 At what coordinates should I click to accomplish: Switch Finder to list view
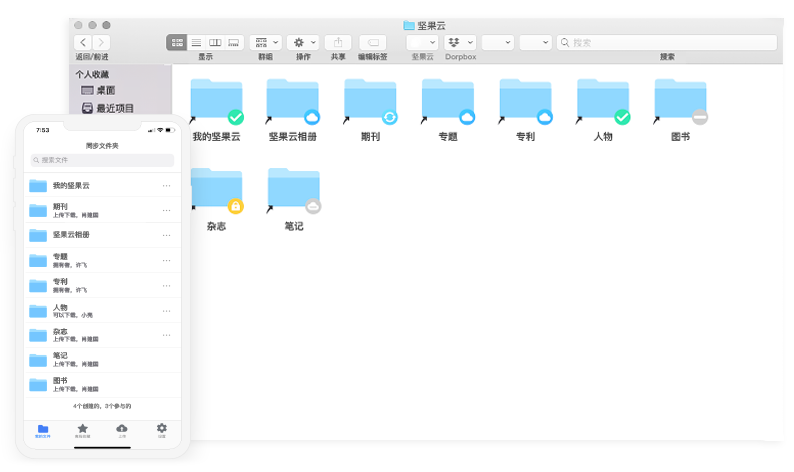click(x=196, y=43)
